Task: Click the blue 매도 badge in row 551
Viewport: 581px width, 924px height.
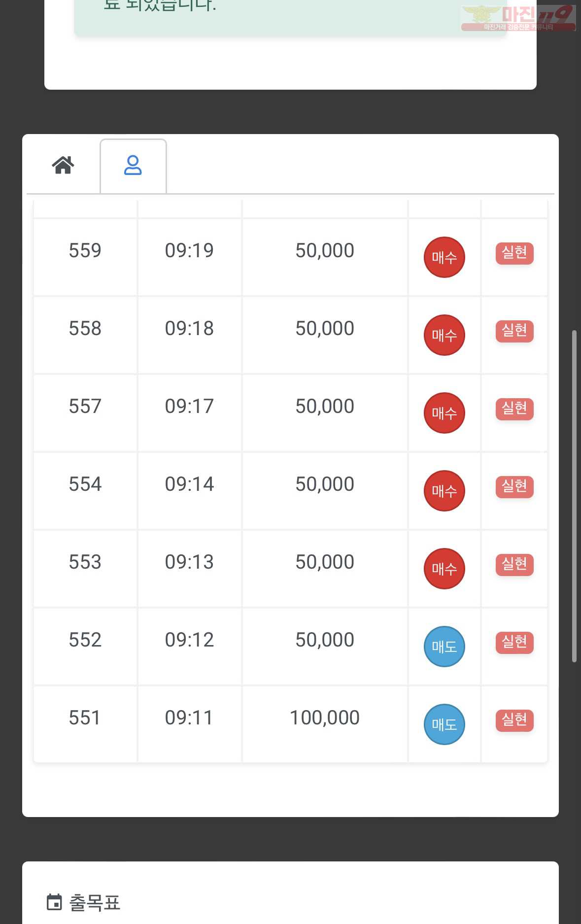Action: [x=444, y=724]
